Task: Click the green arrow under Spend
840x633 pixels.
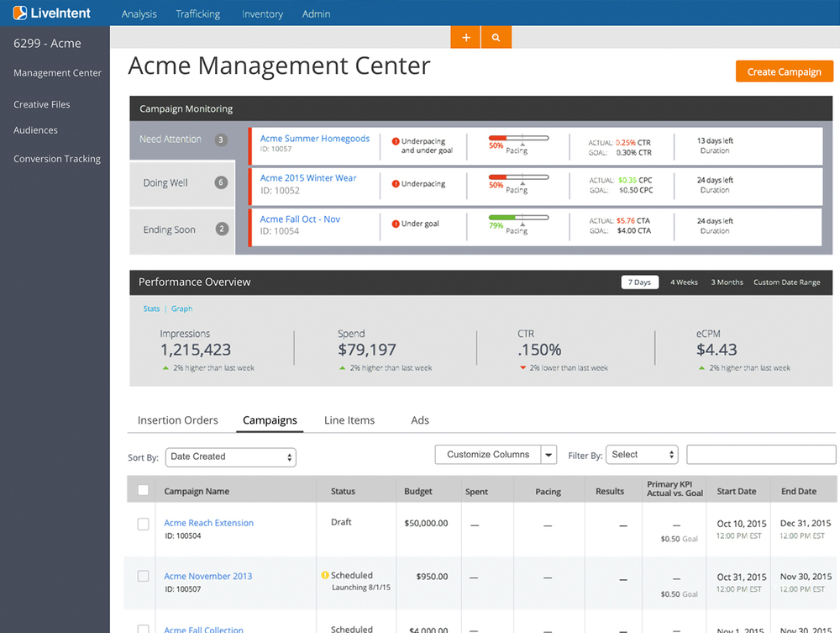Action: pyautogui.click(x=343, y=367)
